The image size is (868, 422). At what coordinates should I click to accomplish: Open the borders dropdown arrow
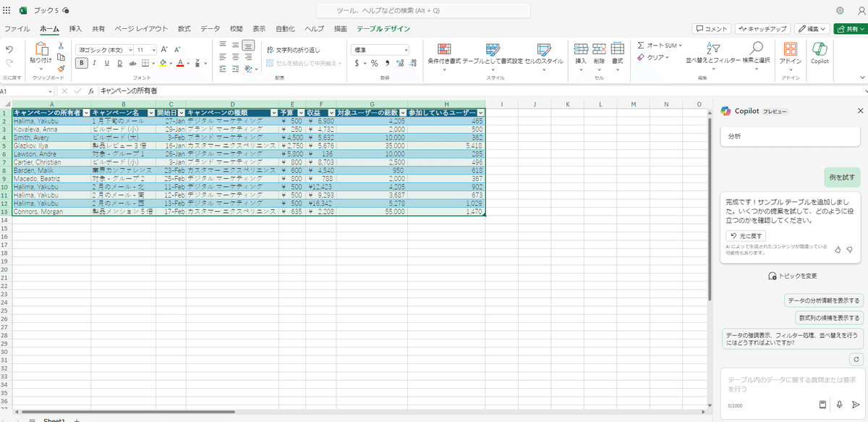pyautogui.click(x=153, y=63)
